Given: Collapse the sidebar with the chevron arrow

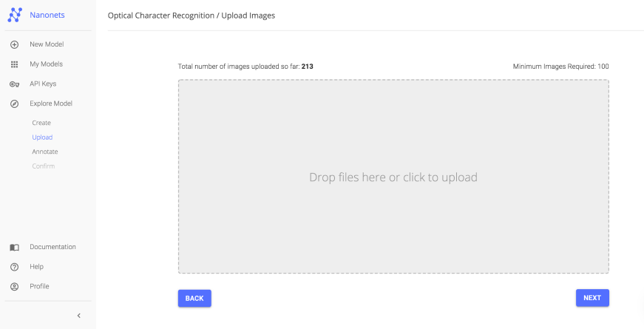Looking at the screenshot, I should 79,316.
